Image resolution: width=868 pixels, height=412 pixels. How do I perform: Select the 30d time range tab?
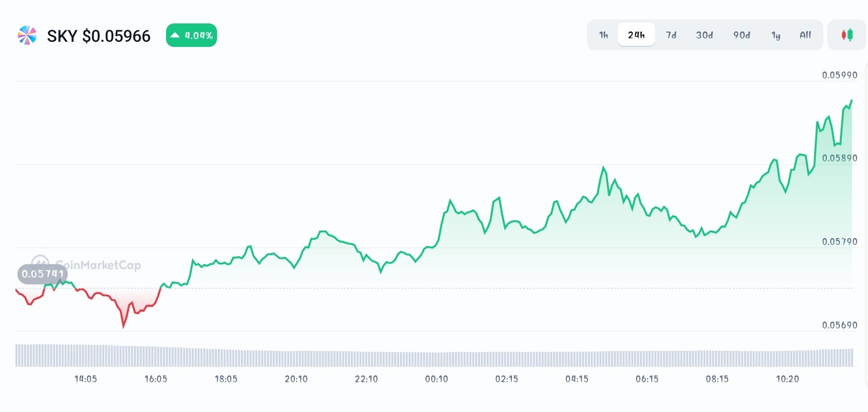coord(704,35)
